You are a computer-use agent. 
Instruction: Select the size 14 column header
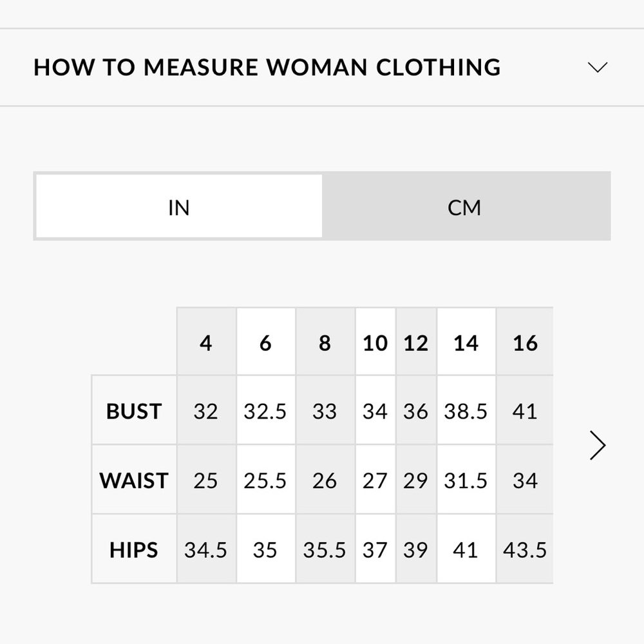[466, 343]
